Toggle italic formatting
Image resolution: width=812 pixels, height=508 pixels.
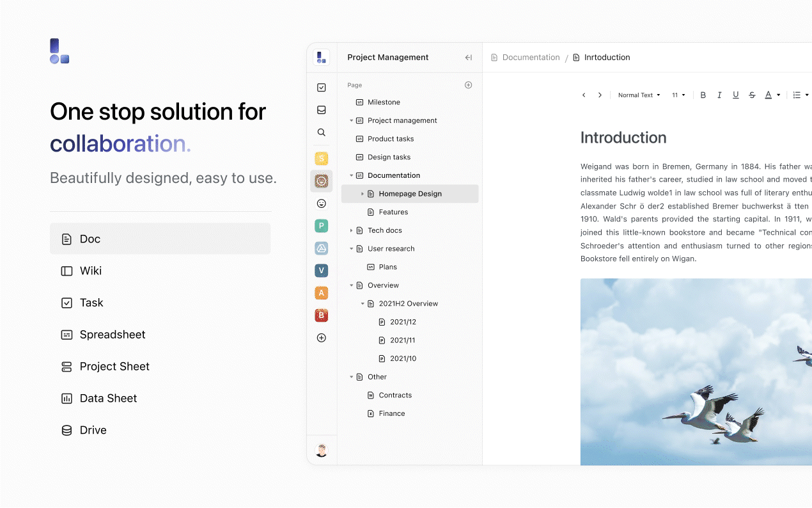(719, 95)
